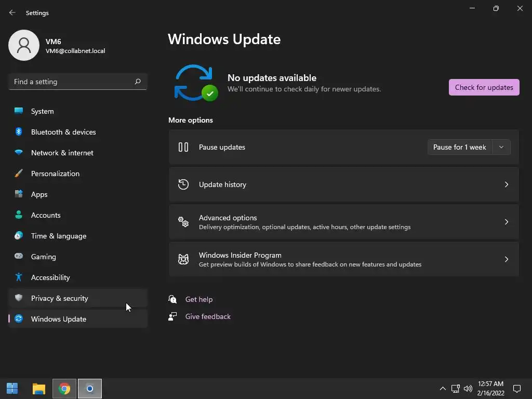Click the Privacy & security shield icon
This screenshot has width=532, height=399.
point(19,298)
